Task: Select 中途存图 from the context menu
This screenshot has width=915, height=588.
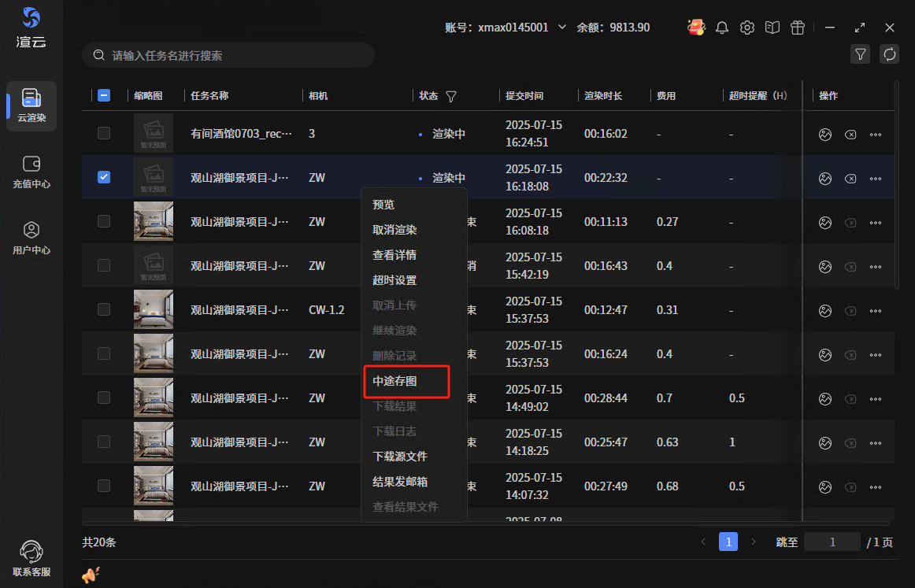Action: [395, 381]
